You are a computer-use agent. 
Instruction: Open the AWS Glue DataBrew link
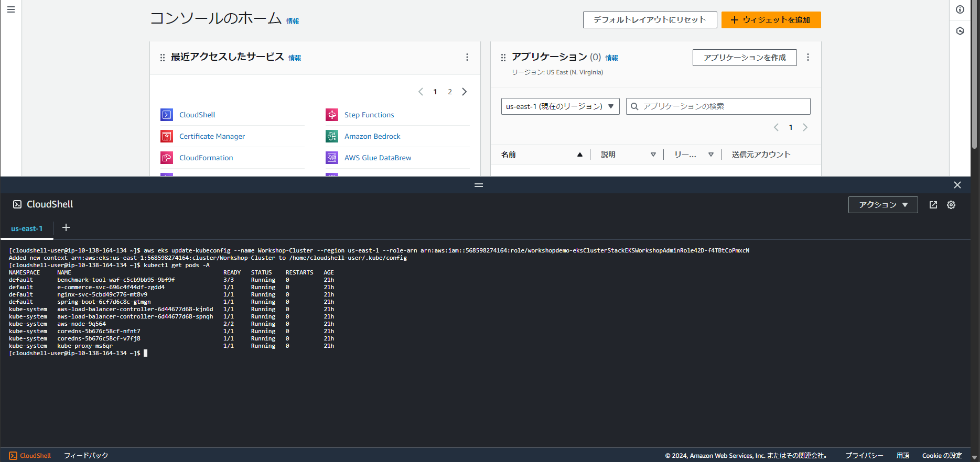[x=378, y=158]
